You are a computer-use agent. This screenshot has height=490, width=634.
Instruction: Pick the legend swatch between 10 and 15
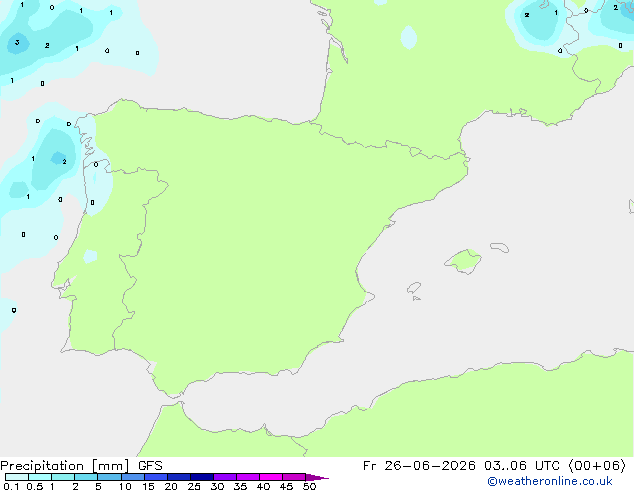point(133,477)
